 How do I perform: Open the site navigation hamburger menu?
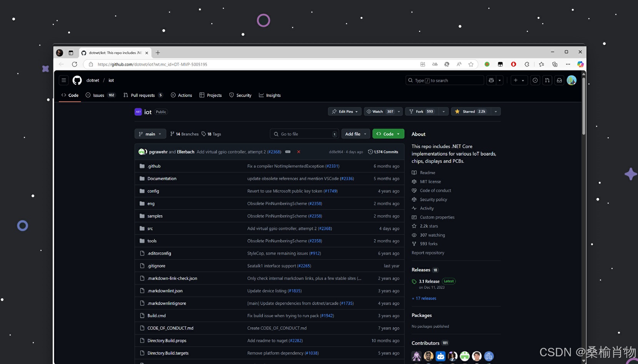(64, 80)
